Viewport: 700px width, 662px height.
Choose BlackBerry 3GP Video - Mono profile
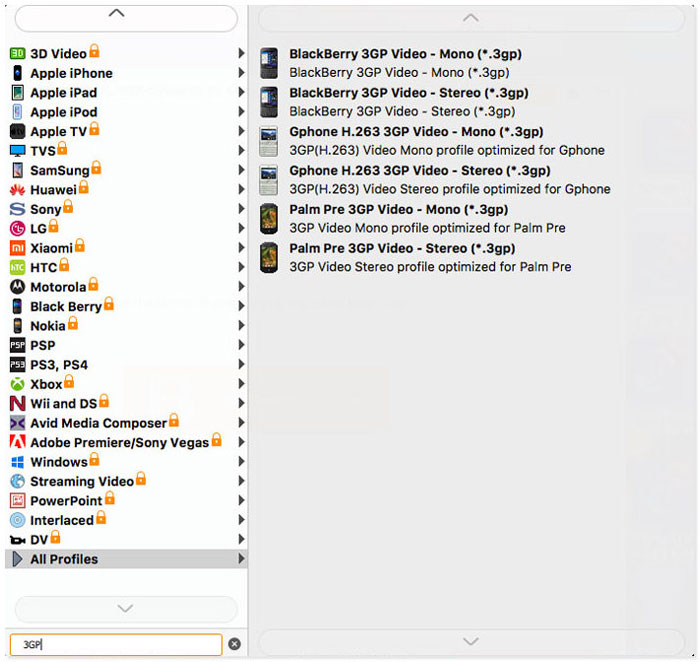coord(471,63)
